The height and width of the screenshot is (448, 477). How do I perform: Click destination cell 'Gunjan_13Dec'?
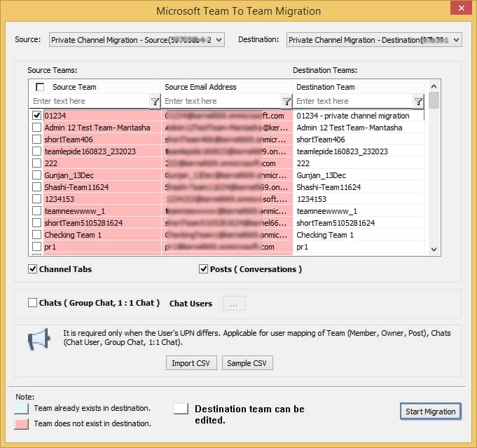pos(359,175)
